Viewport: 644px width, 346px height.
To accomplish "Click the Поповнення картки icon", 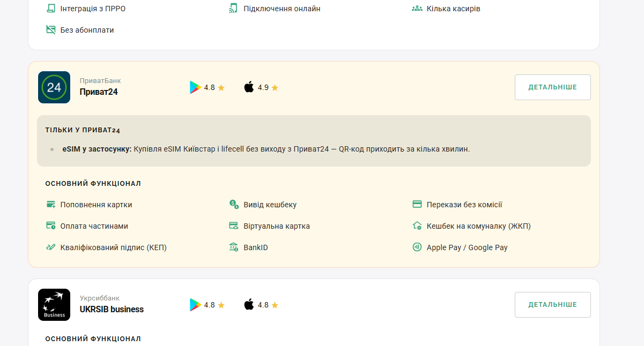I will [x=51, y=205].
